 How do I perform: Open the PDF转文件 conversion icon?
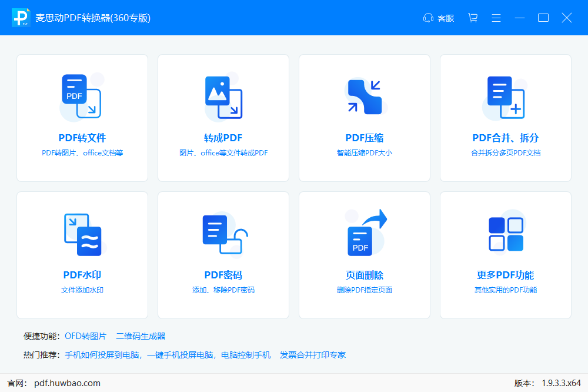tap(82, 97)
